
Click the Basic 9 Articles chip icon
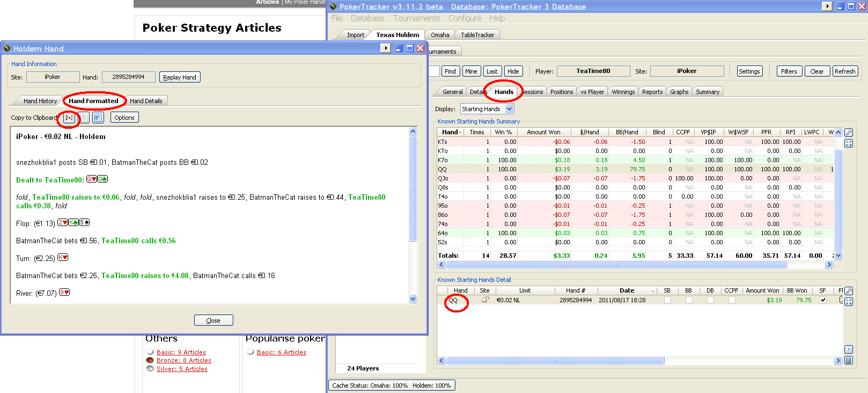click(x=150, y=352)
